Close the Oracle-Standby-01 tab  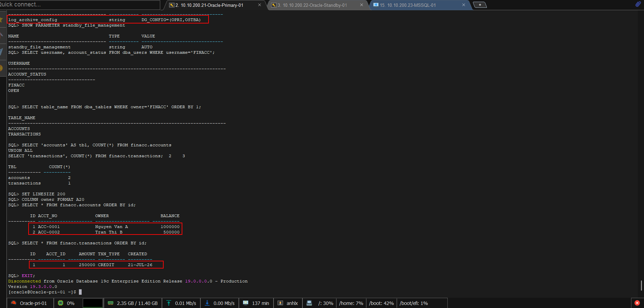coord(362,5)
